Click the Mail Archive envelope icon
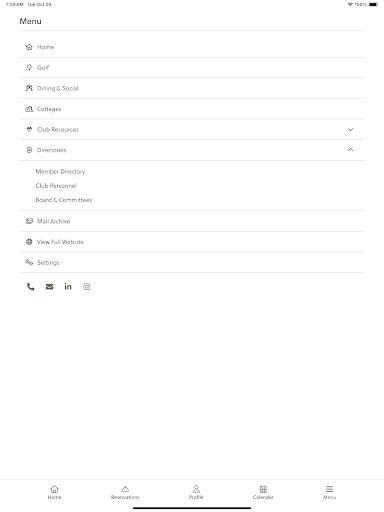 (29, 221)
